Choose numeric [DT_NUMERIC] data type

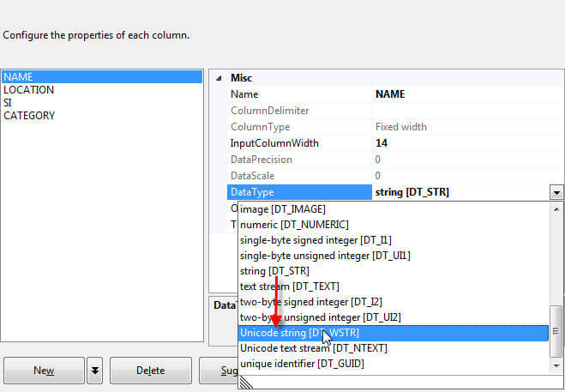coord(294,225)
